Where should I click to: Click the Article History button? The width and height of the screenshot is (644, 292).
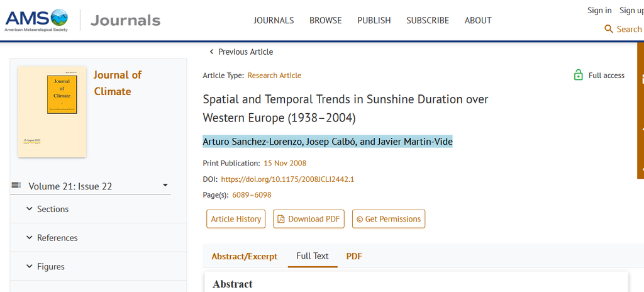click(236, 219)
